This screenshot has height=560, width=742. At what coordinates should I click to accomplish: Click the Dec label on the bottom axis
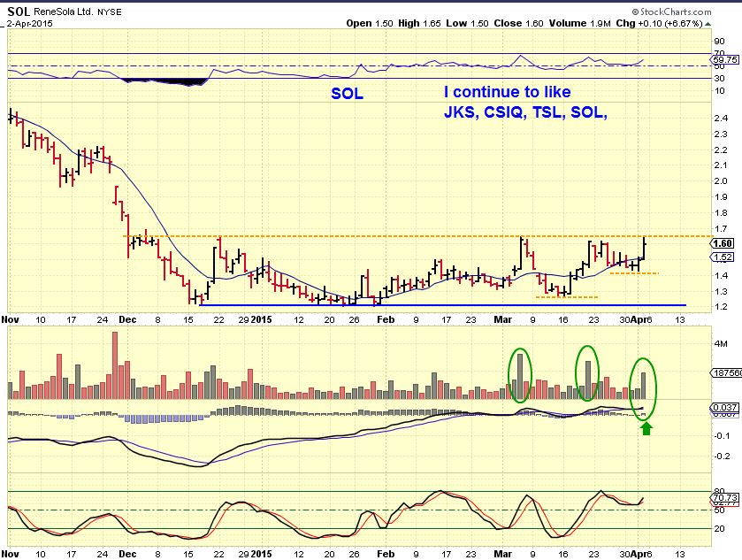(x=127, y=554)
